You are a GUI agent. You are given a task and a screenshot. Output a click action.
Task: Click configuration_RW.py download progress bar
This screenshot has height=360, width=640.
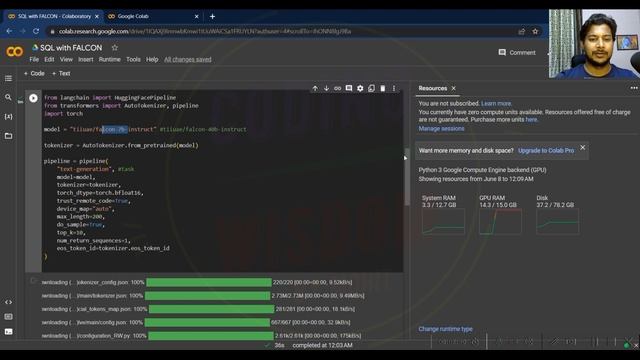(x=211, y=336)
